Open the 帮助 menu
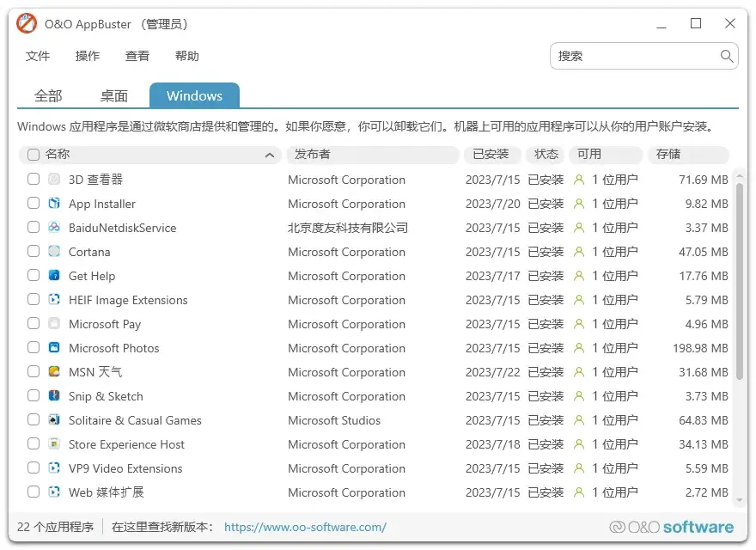 tap(187, 56)
